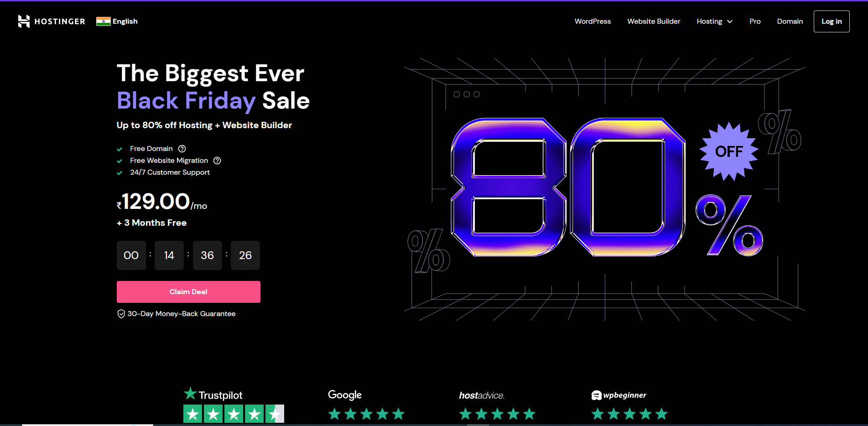Click the Trustpilot wordmark
Screen dimensions: 868x426
pos(220,395)
